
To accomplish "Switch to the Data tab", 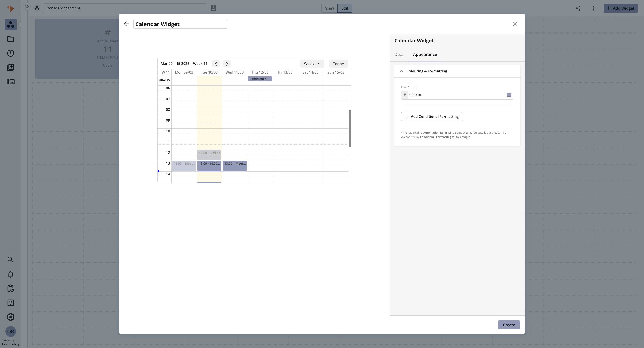I will click(x=399, y=55).
